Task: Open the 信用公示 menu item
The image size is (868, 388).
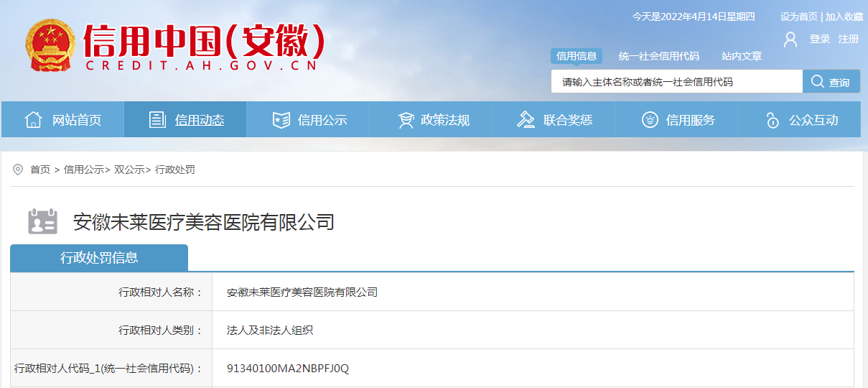Action: pos(308,119)
